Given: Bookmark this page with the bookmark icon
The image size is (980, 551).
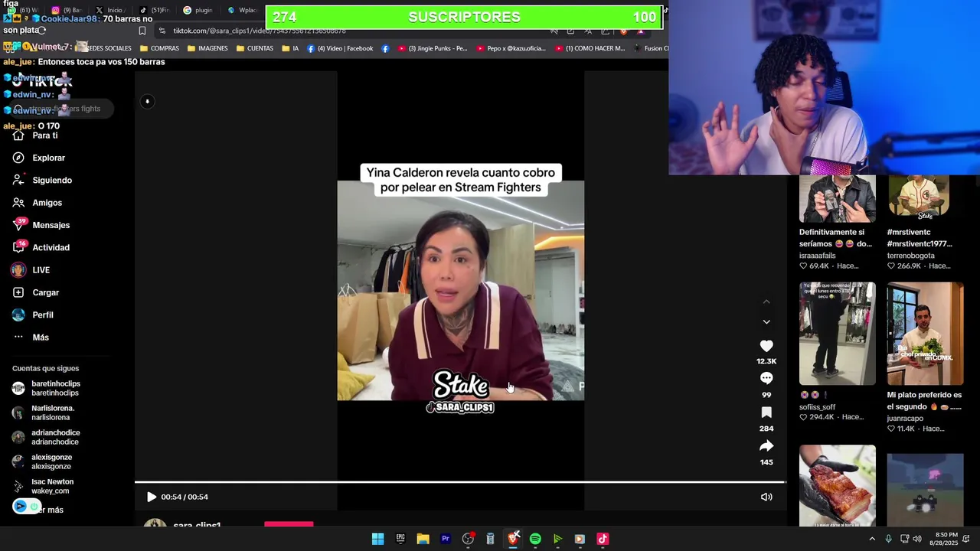Looking at the screenshot, I should pos(142,31).
